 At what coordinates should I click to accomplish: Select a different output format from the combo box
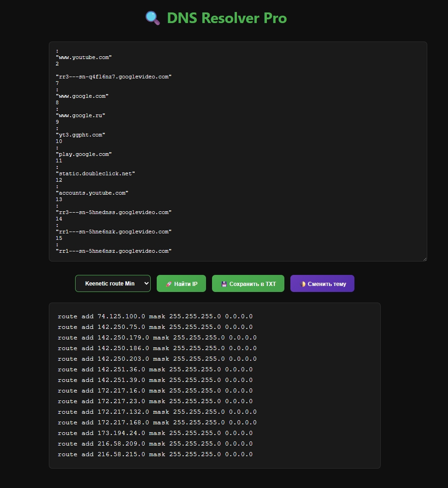click(112, 283)
